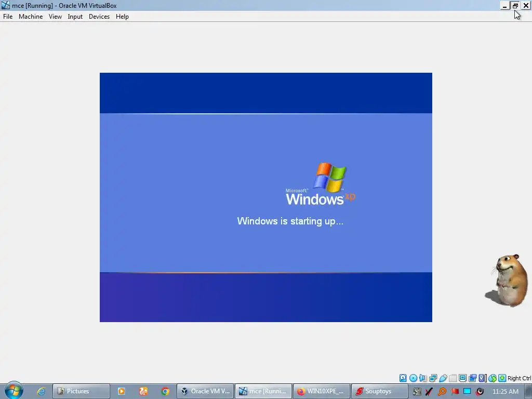Switch to Souptoys taskbar button
The height and width of the screenshot is (399, 532).
click(379, 391)
